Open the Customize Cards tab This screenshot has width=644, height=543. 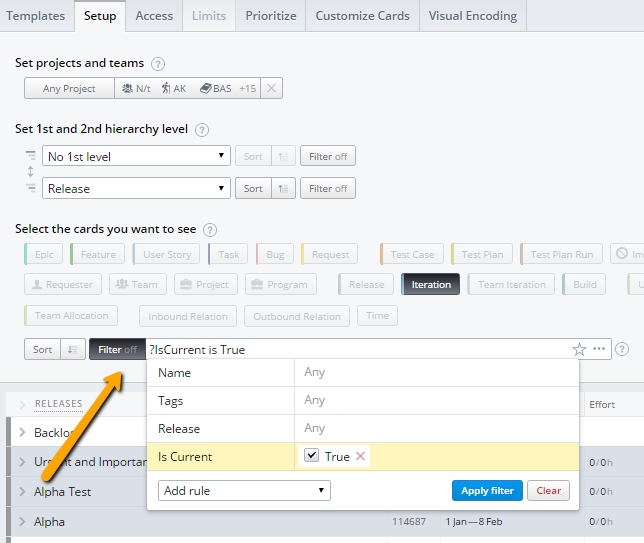362,16
